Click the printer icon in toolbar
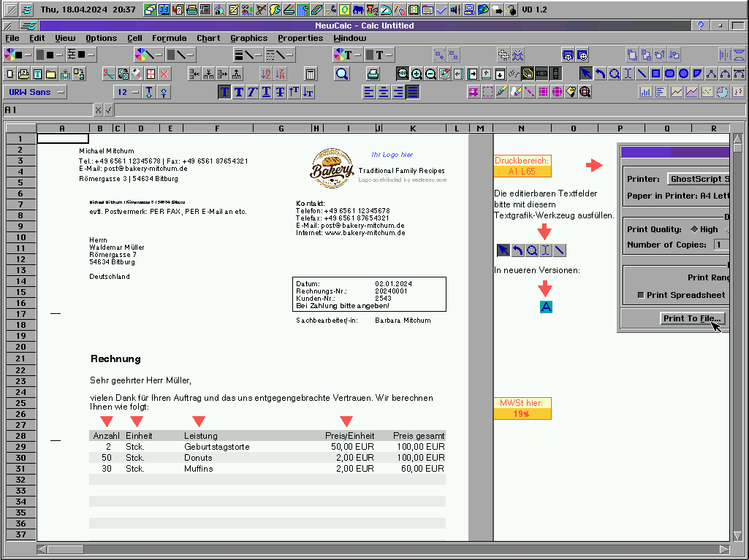Viewport: 749px width, 560px height. click(x=373, y=74)
